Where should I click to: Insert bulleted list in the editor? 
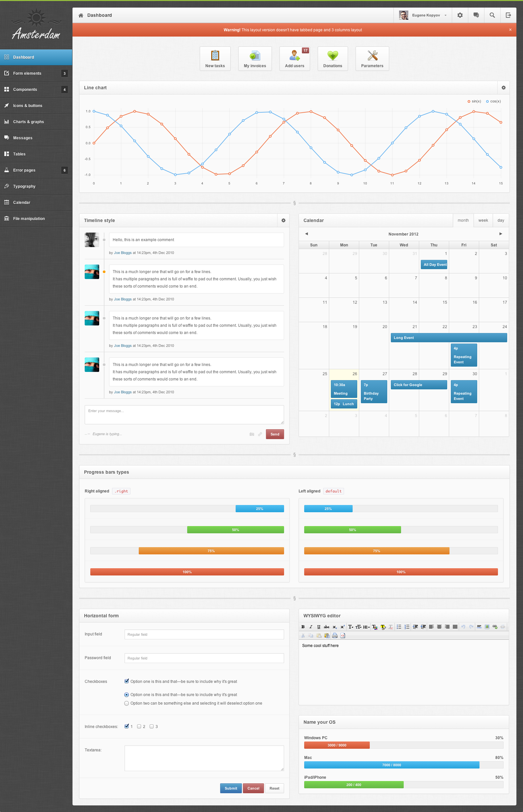click(x=399, y=627)
